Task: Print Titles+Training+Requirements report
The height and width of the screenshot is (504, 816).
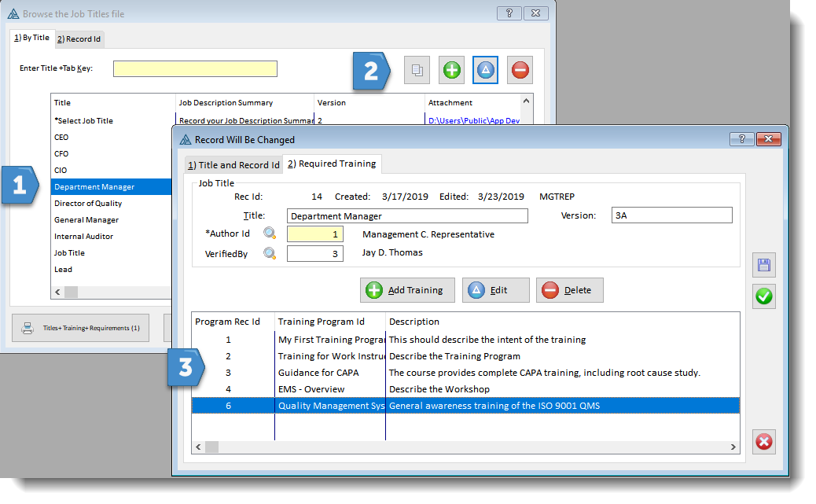Action: [x=80, y=328]
